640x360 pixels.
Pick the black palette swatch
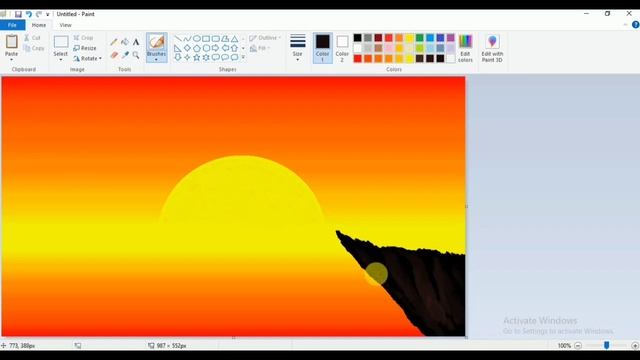pyautogui.click(x=358, y=38)
